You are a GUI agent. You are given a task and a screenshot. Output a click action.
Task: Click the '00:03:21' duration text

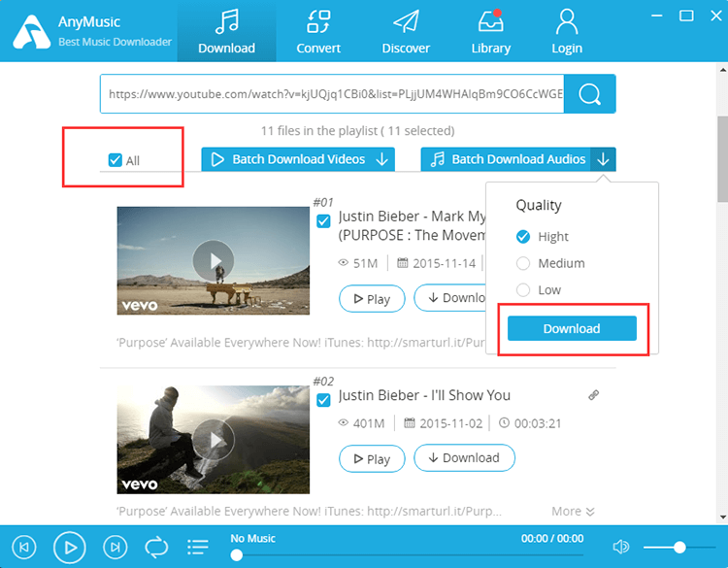point(538,423)
